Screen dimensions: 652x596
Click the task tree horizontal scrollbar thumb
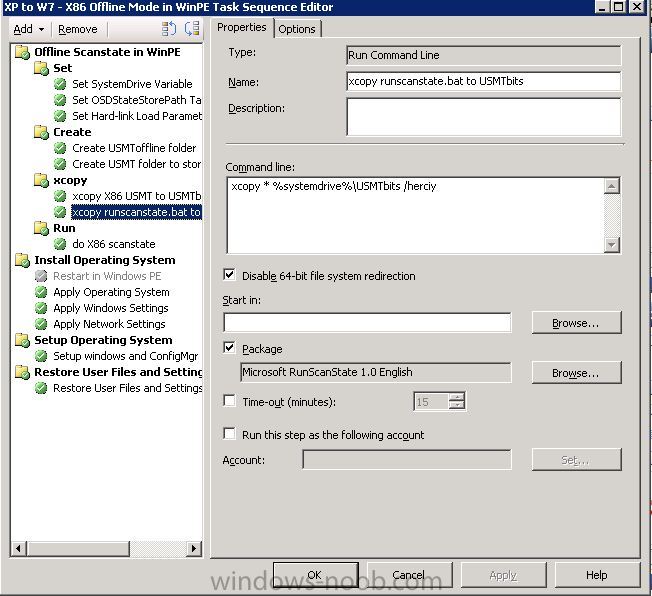[x=78, y=548]
